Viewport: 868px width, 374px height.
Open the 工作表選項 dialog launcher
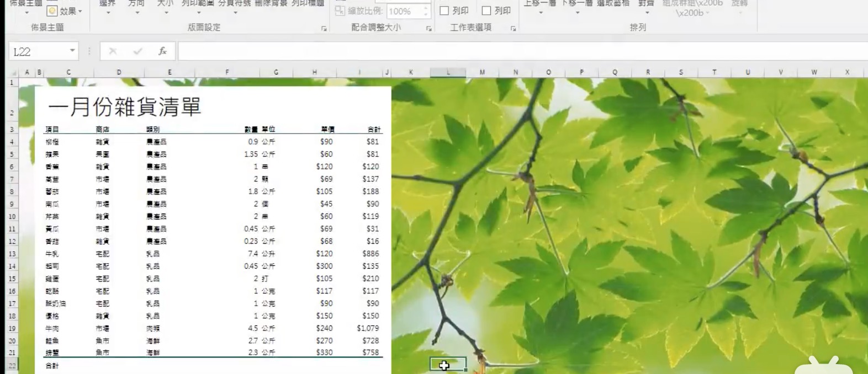click(514, 28)
